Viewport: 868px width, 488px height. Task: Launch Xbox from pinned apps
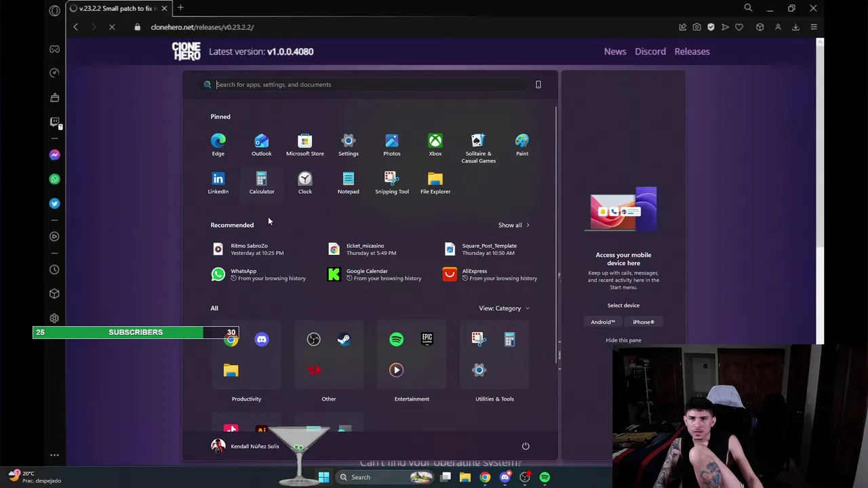435,144
